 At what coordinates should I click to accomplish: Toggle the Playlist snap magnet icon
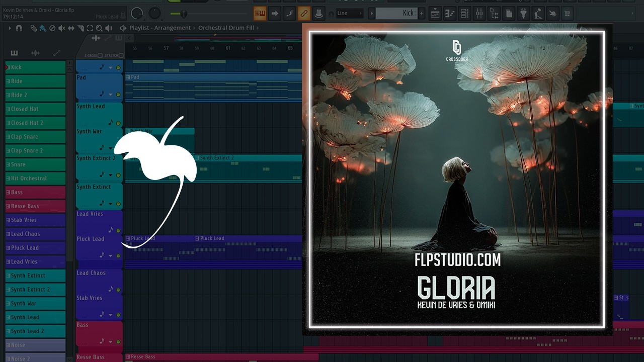(19, 28)
